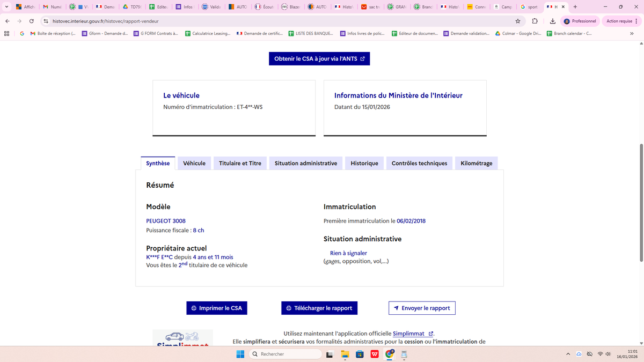Open File Explorer from the taskbar
The height and width of the screenshot is (362, 644).
[345, 354]
